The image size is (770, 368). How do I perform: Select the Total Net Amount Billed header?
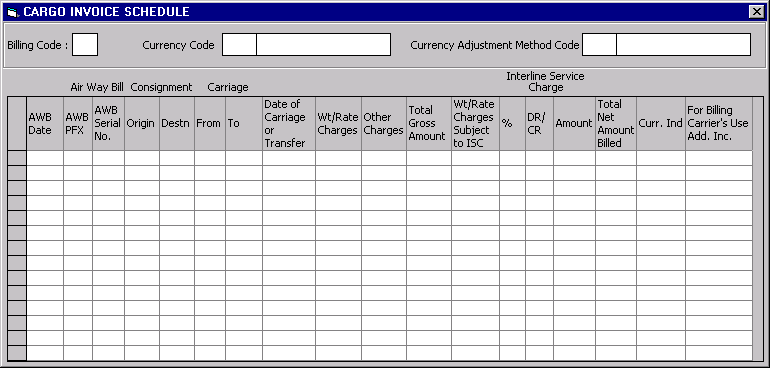pyautogui.click(x=616, y=124)
